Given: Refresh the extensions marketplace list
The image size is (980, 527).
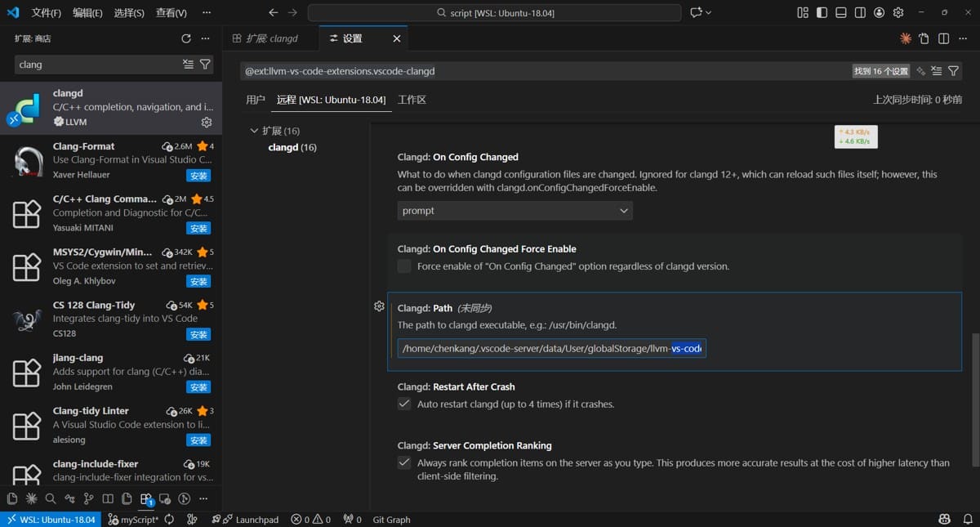Looking at the screenshot, I should [x=186, y=38].
